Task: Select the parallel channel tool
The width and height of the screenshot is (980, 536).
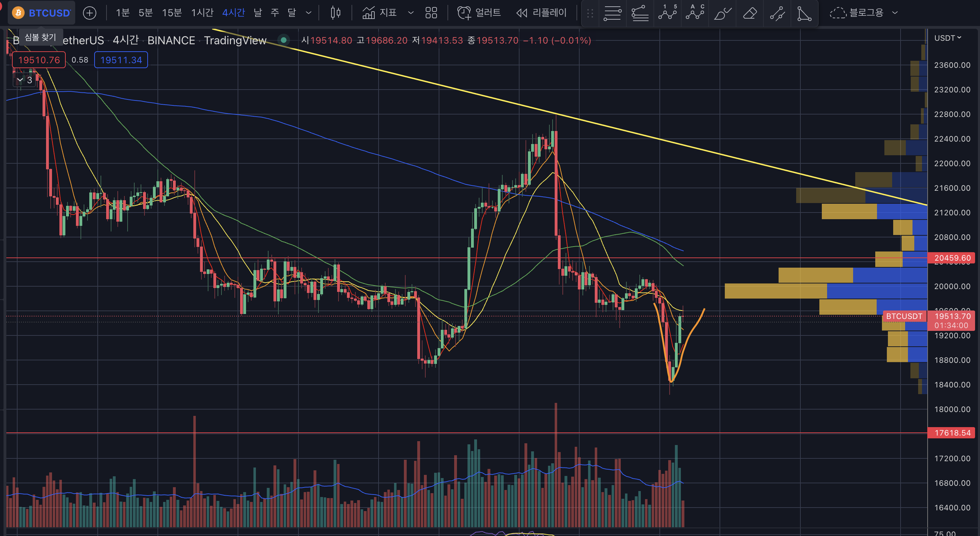Action: pos(777,13)
